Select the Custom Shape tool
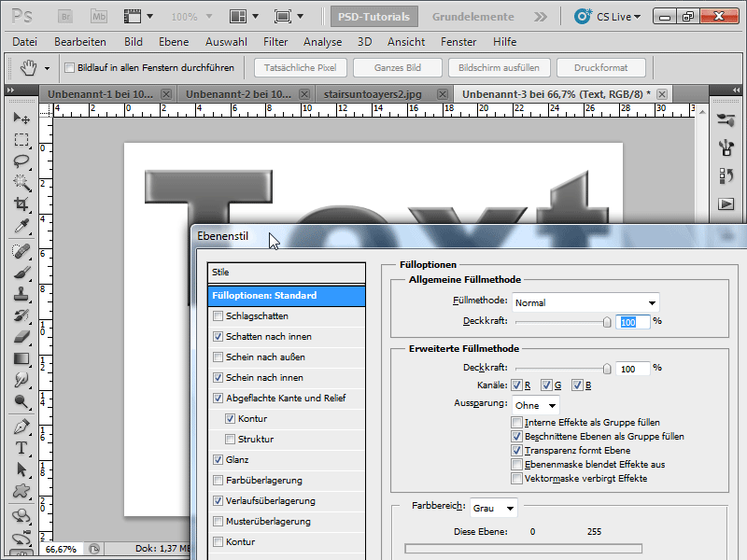 pyautogui.click(x=21, y=491)
